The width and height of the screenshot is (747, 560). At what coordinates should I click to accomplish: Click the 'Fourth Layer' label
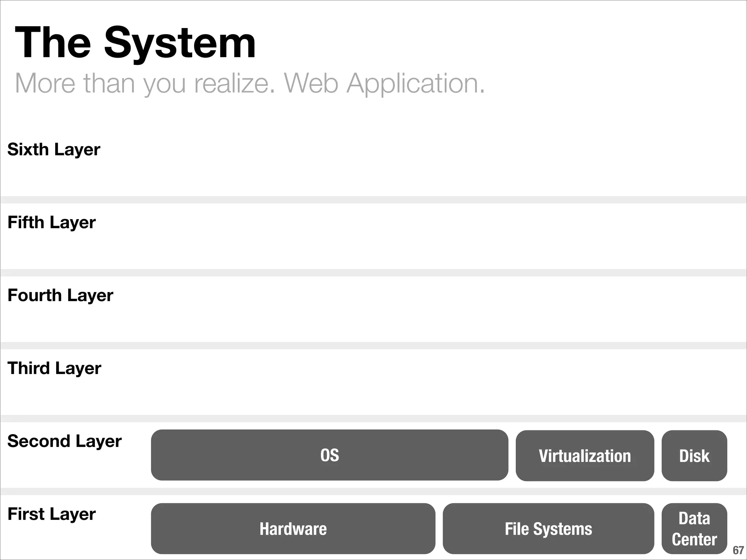[60, 296]
